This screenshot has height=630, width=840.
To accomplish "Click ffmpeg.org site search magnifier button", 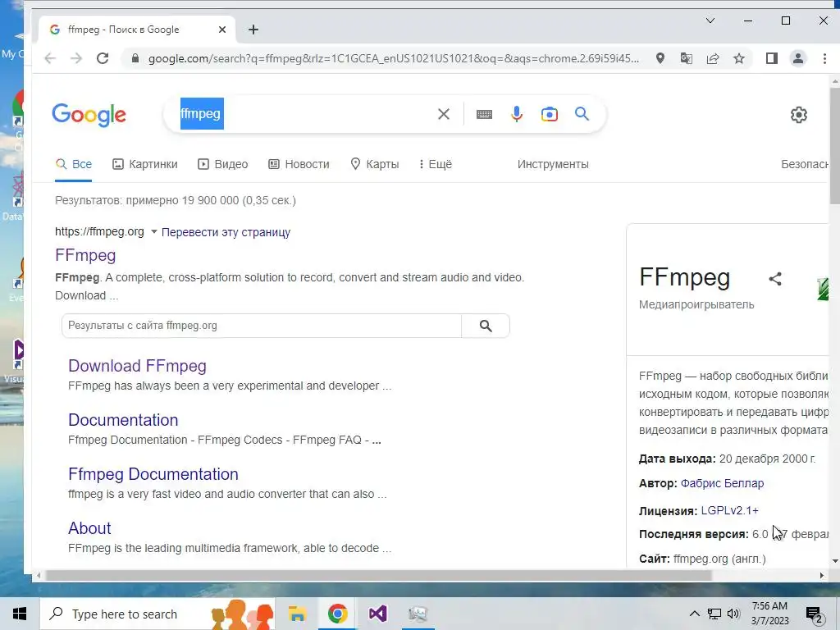I will tap(486, 326).
